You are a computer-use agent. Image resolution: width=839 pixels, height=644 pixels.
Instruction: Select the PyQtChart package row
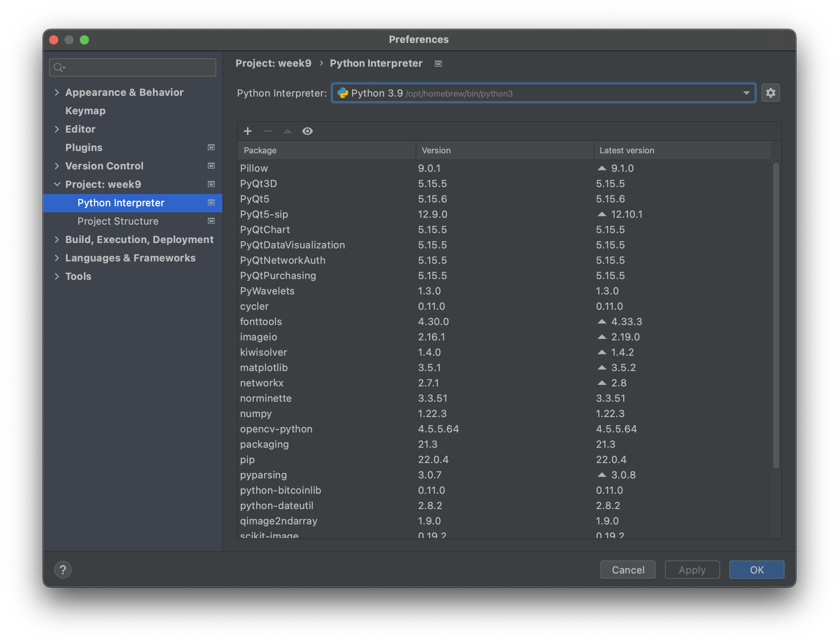(504, 229)
